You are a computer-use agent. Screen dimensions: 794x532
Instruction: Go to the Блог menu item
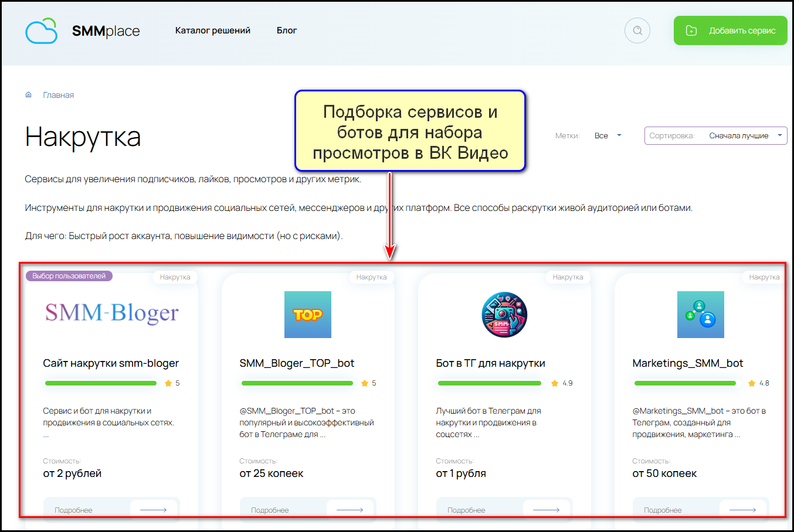click(287, 30)
